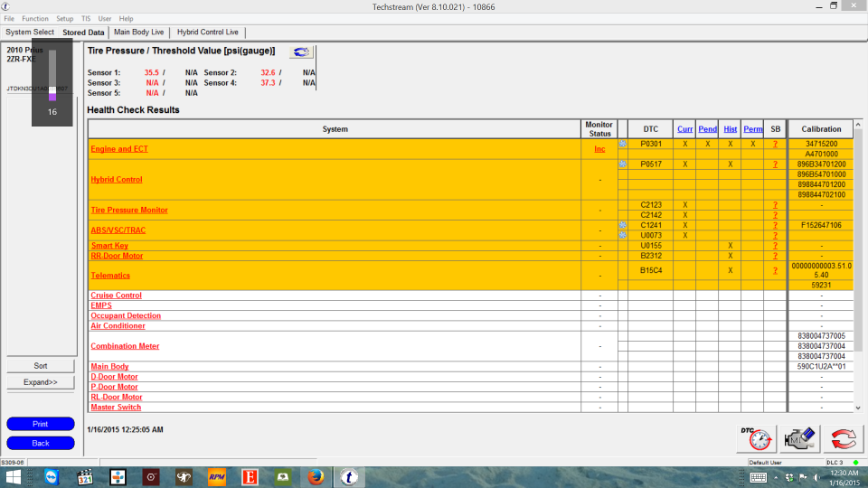Screen dimensions: 868x488
Task: Switch to the Stored Data tab
Action: [83, 33]
